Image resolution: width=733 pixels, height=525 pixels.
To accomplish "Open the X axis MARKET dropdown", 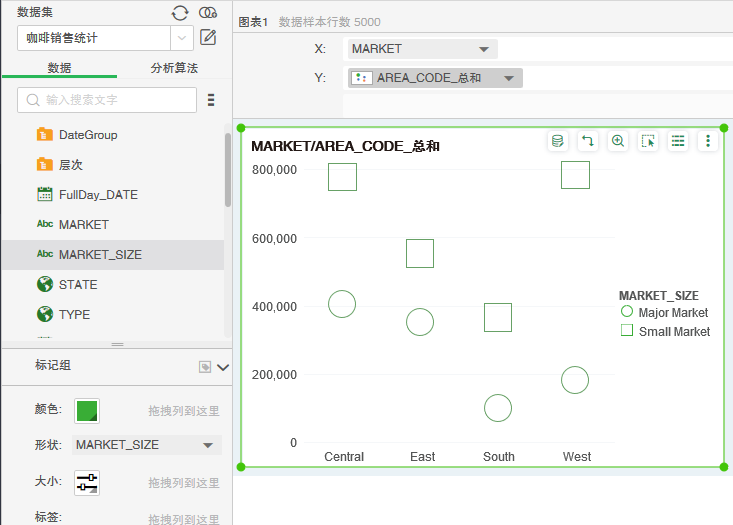I will 484,48.
